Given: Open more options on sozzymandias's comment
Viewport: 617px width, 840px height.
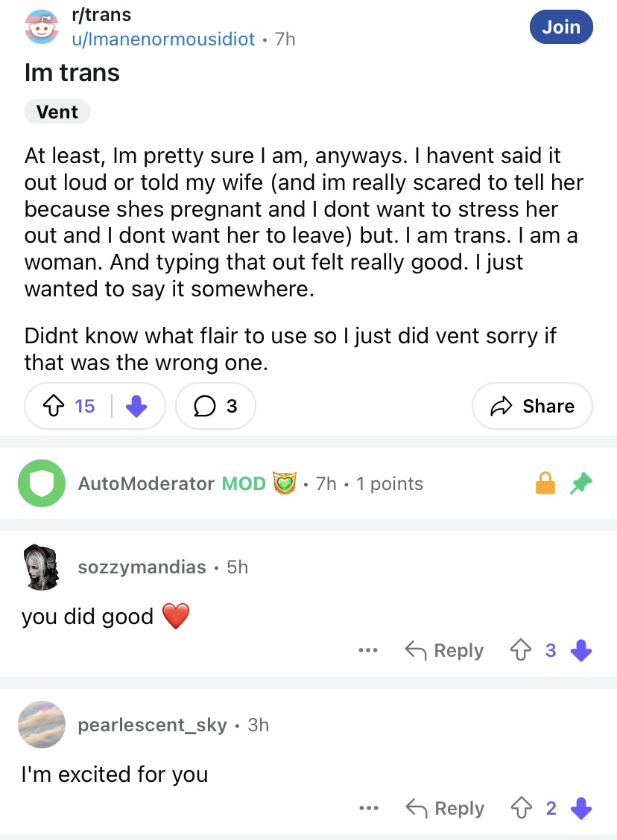Looking at the screenshot, I should coord(368,650).
